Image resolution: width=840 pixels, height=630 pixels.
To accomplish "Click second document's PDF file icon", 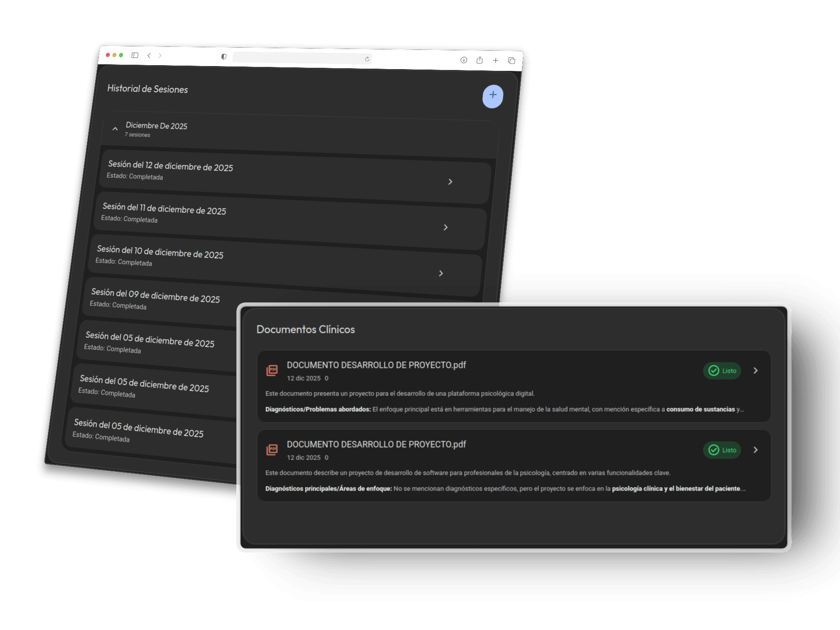I will tap(272, 450).
